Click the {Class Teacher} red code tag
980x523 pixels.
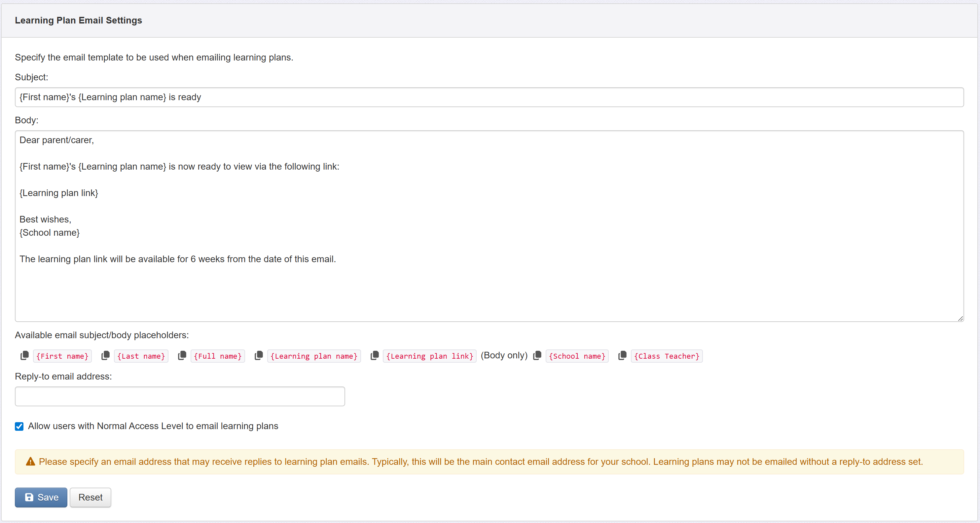click(667, 356)
